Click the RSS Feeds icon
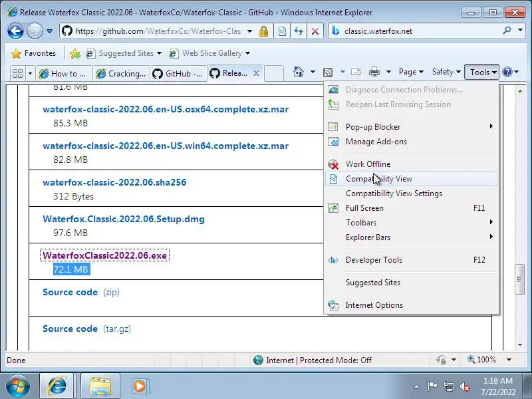This screenshot has width=532, height=399. 328,72
